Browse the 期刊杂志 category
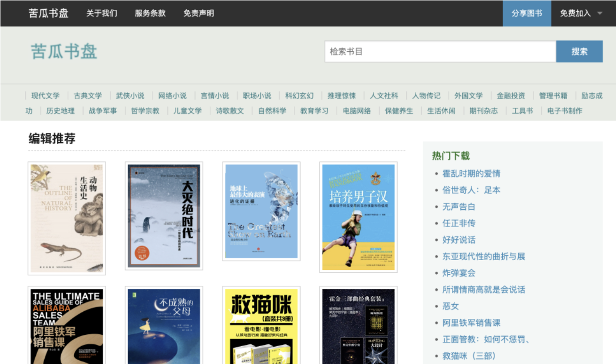The height and width of the screenshot is (364, 616). [x=484, y=111]
